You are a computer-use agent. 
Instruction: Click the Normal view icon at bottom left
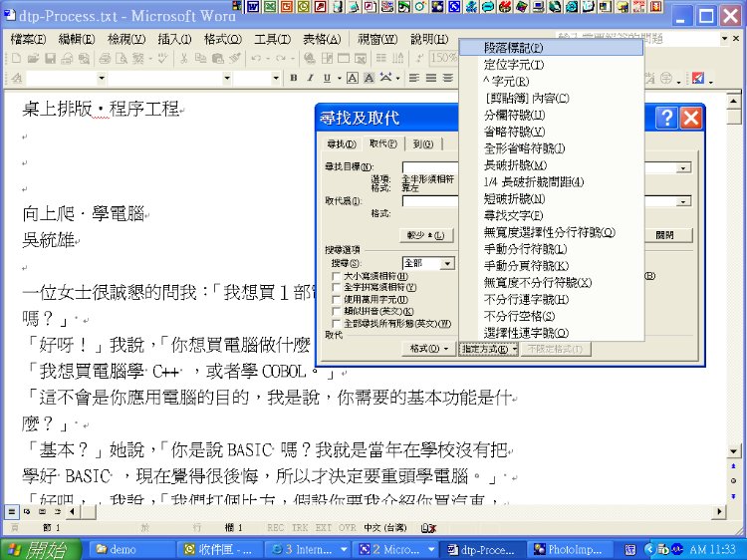[12, 510]
